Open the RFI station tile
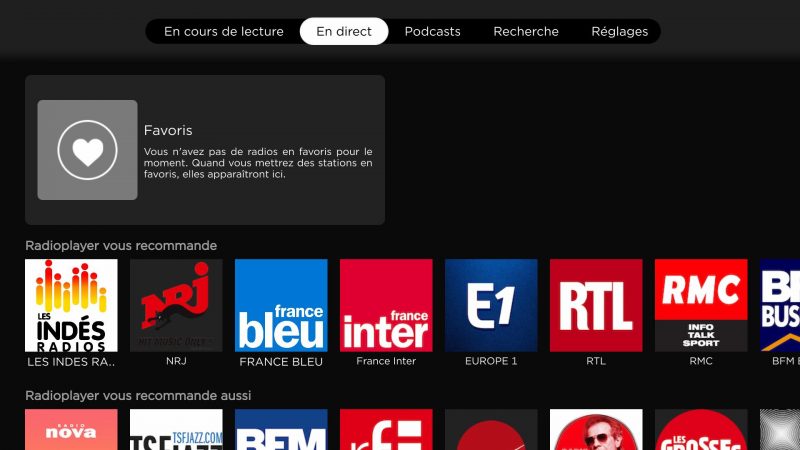 [x=386, y=430]
